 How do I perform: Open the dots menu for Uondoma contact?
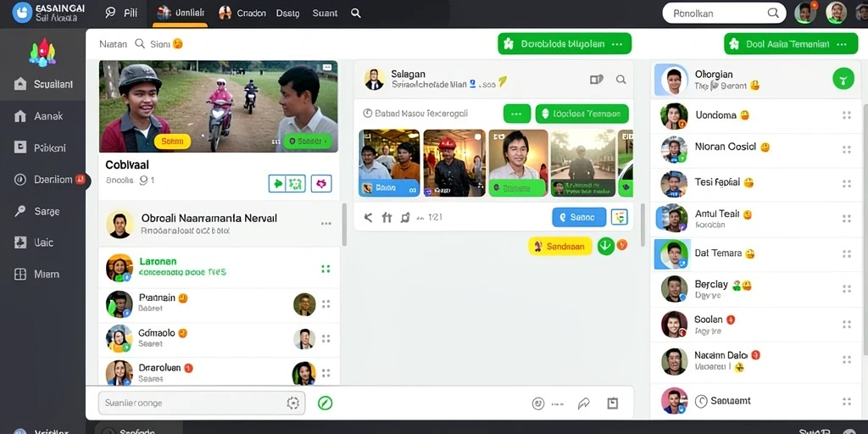(847, 115)
